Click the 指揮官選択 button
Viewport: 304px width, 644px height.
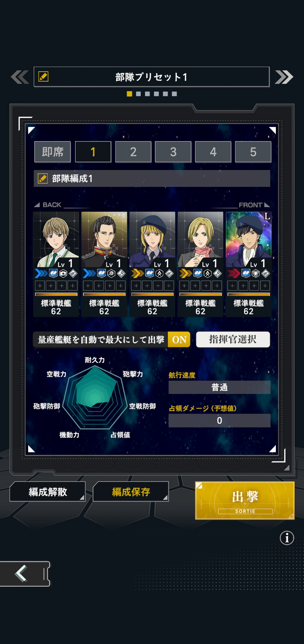pos(233,339)
